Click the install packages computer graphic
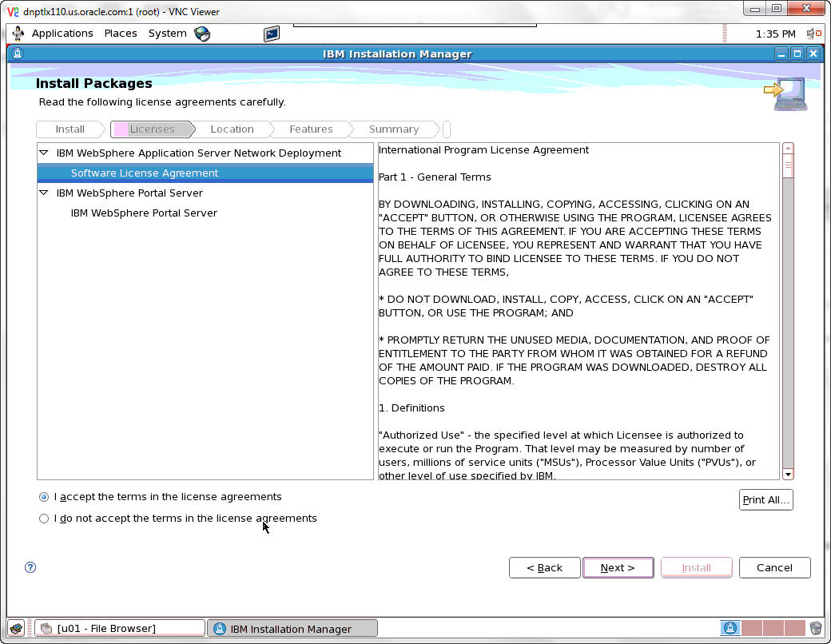The image size is (831, 644). coord(786,93)
